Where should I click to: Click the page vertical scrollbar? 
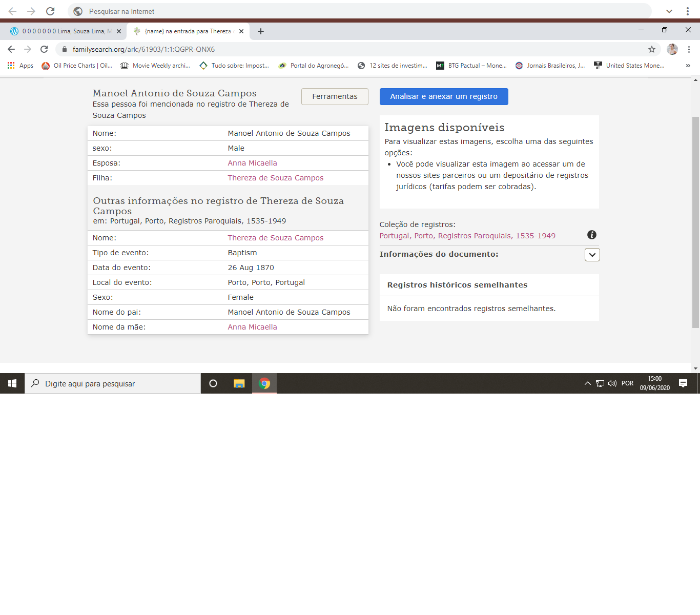point(695,222)
